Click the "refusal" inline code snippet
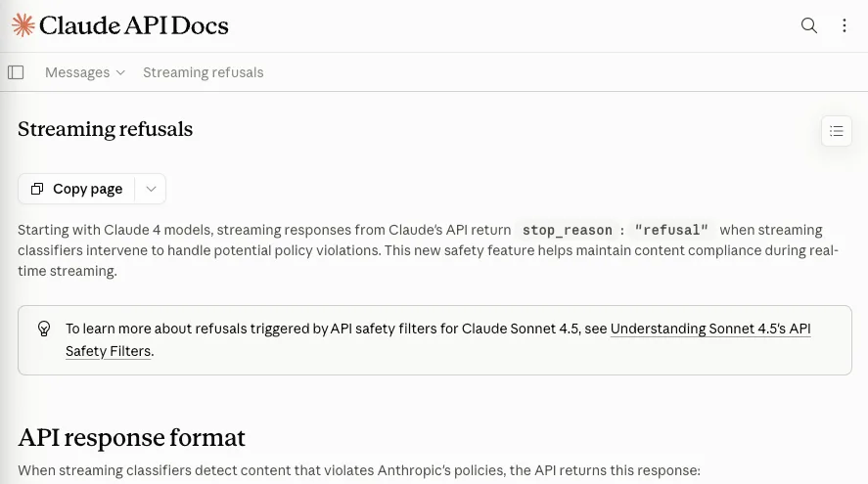The height and width of the screenshot is (484, 868). pyautogui.click(x=671, y=230)
